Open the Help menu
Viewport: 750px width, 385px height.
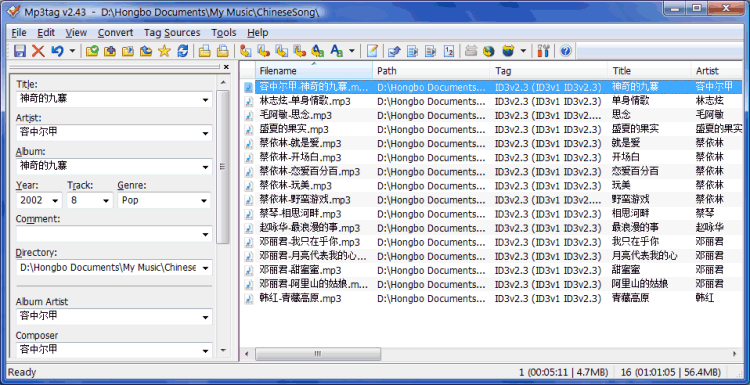tap(257, 33)
